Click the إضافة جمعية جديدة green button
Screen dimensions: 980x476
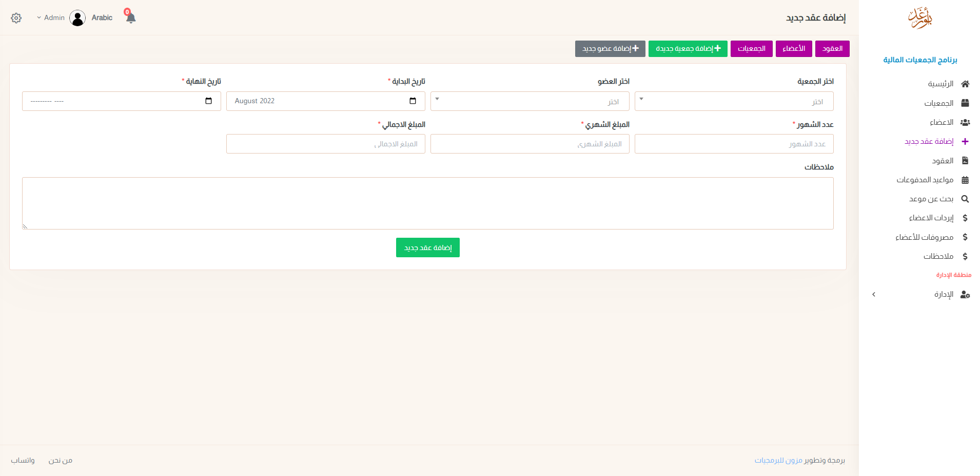click(688, 49)
